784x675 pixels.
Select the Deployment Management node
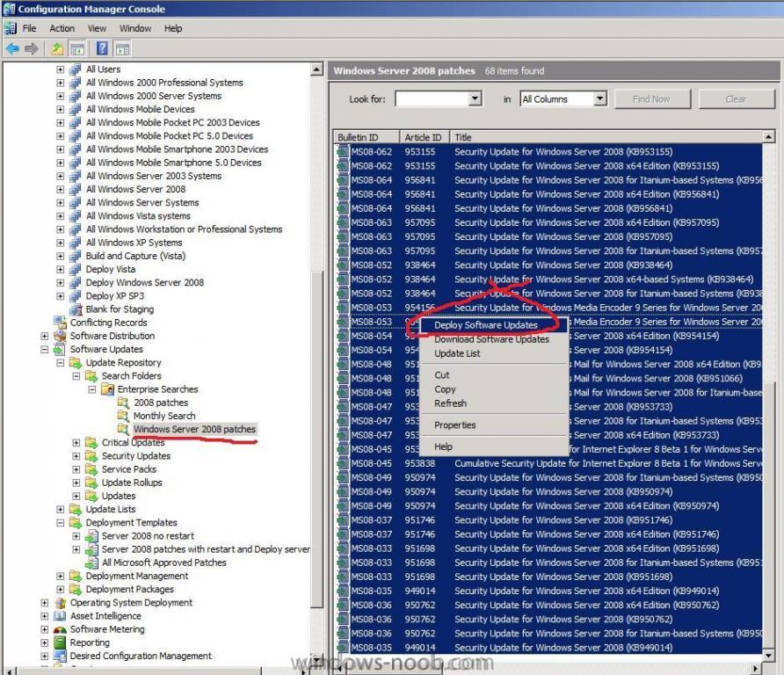[137, 576]
